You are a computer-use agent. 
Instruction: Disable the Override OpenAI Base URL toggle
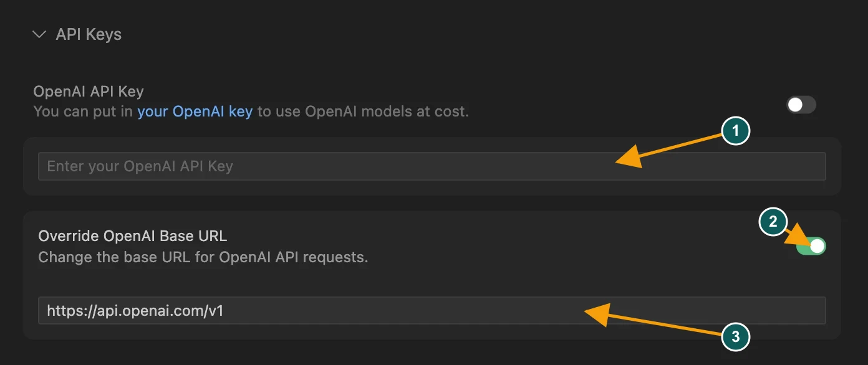811,246
